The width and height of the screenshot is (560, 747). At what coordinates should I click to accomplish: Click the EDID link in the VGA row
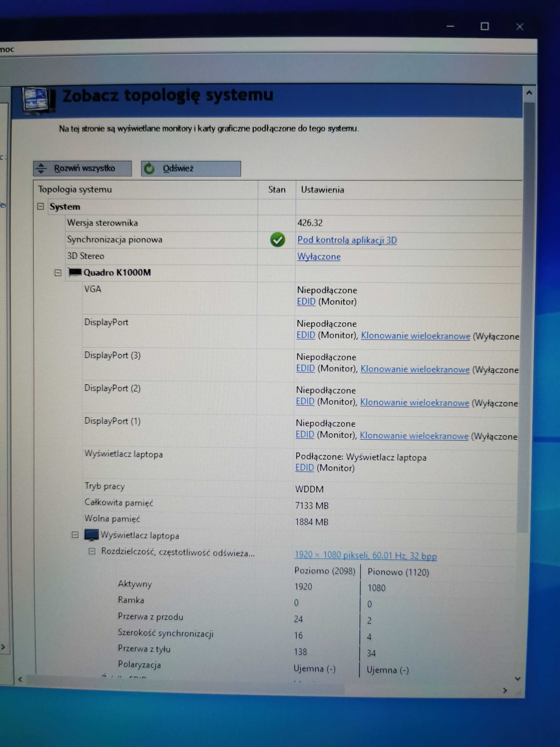coord(306,301)
